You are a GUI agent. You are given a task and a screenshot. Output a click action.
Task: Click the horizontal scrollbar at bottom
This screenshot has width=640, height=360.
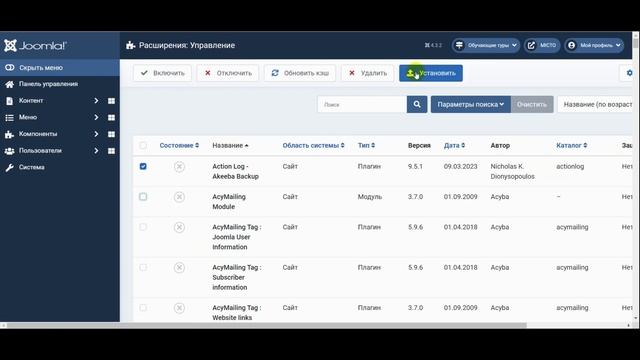coord(266,325)
